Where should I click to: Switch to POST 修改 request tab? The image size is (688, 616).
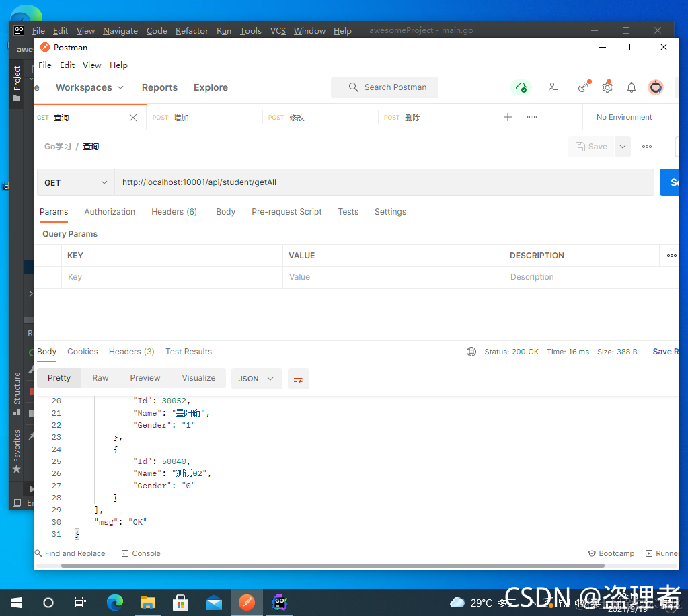pyautogui.click(x=320, y=118)
